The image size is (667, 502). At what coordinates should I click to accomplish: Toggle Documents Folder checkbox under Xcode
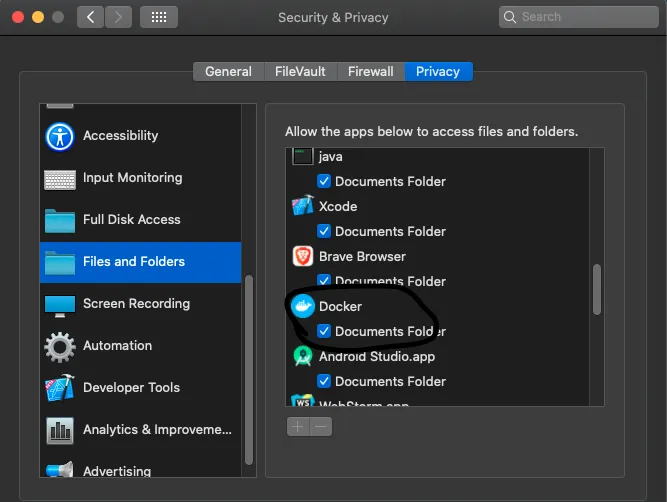324,231
